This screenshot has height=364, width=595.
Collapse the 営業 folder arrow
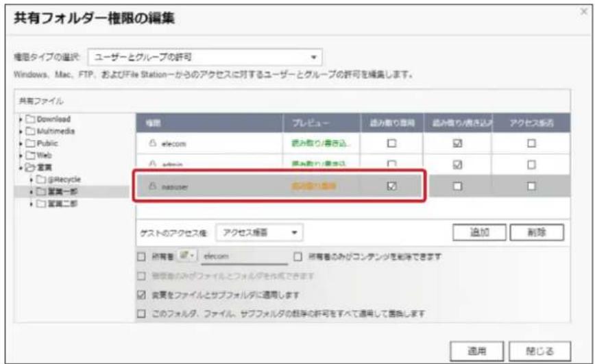click(x=21, y=168)
